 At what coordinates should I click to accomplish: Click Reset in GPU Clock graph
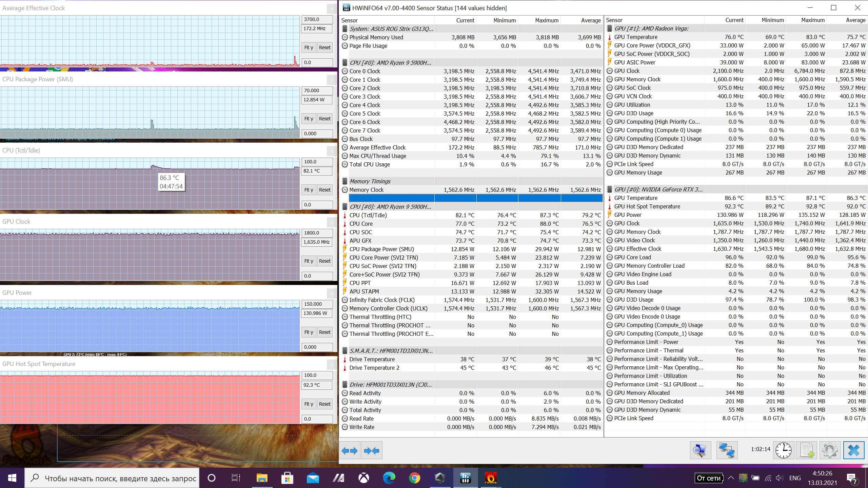(324, 261)
